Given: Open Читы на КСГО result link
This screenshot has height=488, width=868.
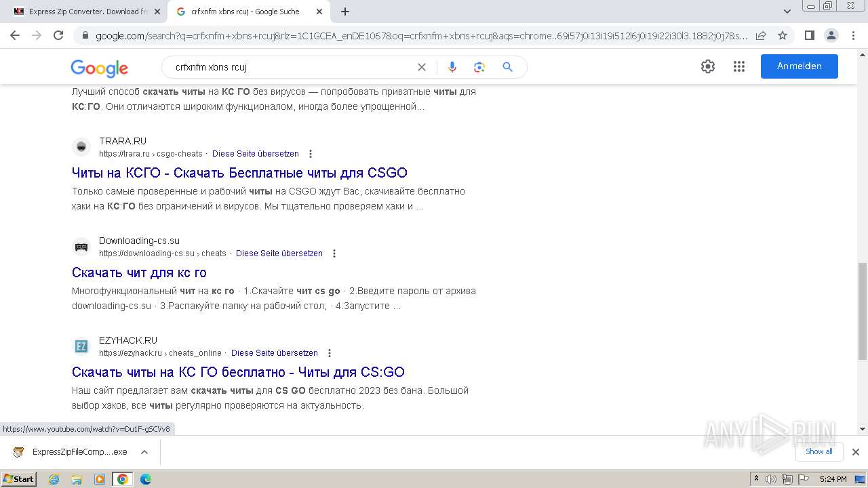Looking at the screenshot, I should click(239, 173).
